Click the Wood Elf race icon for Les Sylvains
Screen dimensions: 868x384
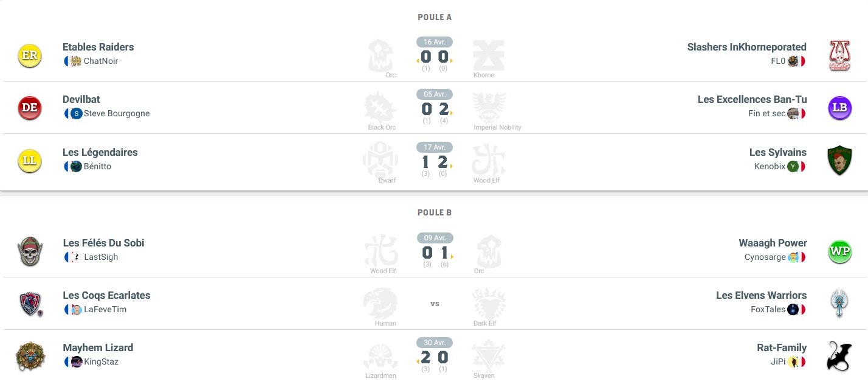[x=488, y=160]
